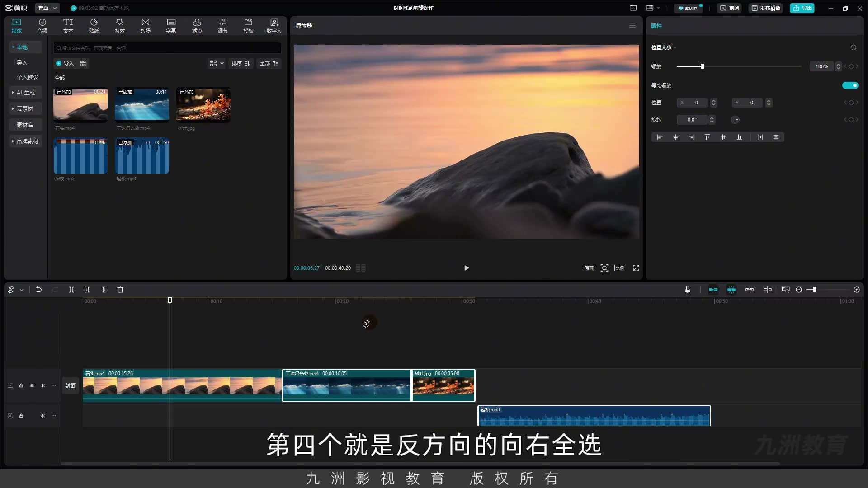Image resolution: width=868 pixels, height=488 pixels.
Task: Click the 缩放 scale slider handle
Action: pyautogui.click(x=702, y=66)
